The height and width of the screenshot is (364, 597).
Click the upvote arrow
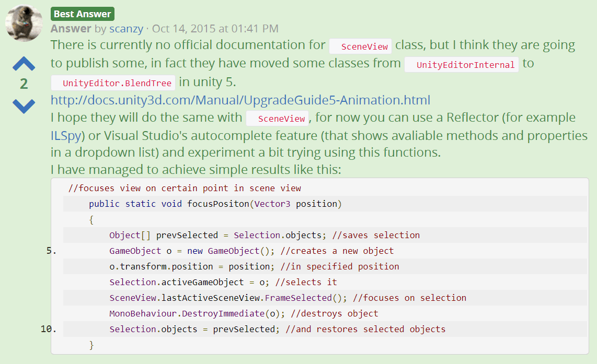[x=23, y=63]
